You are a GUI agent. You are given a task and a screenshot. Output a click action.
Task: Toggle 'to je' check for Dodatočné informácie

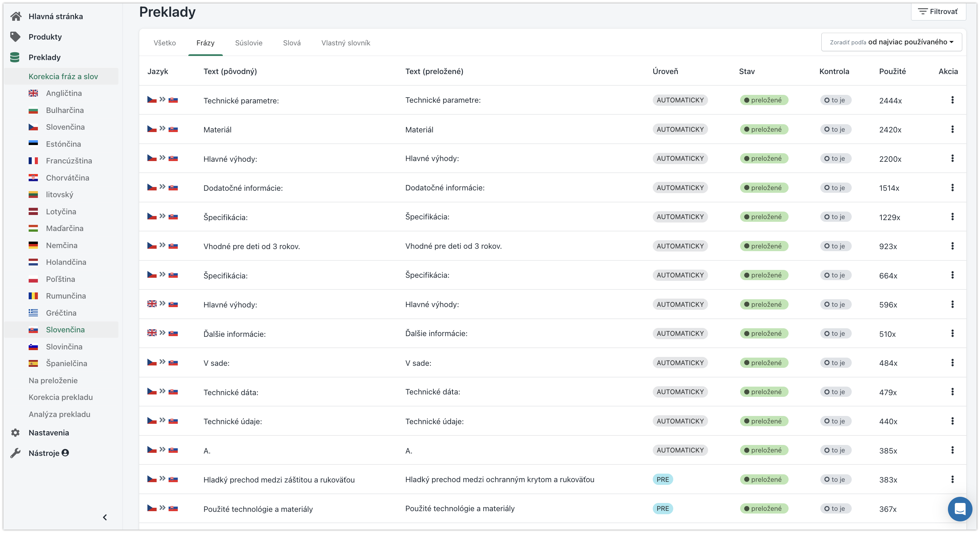[x=835, y=188]
